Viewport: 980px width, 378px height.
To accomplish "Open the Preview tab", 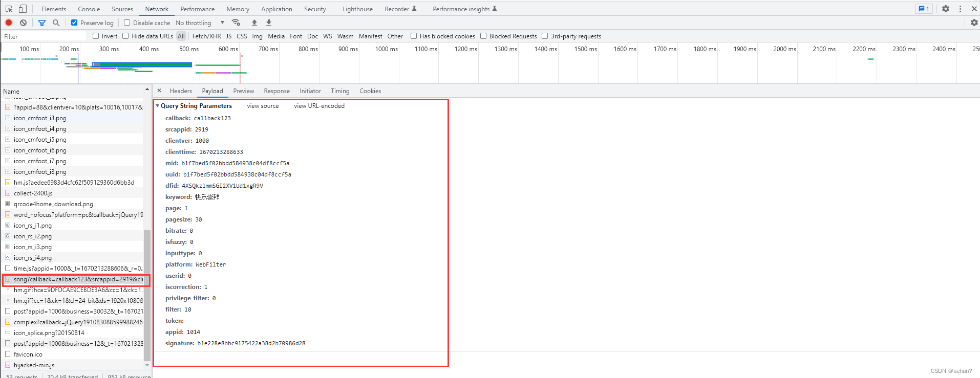I will pos(244,91).
